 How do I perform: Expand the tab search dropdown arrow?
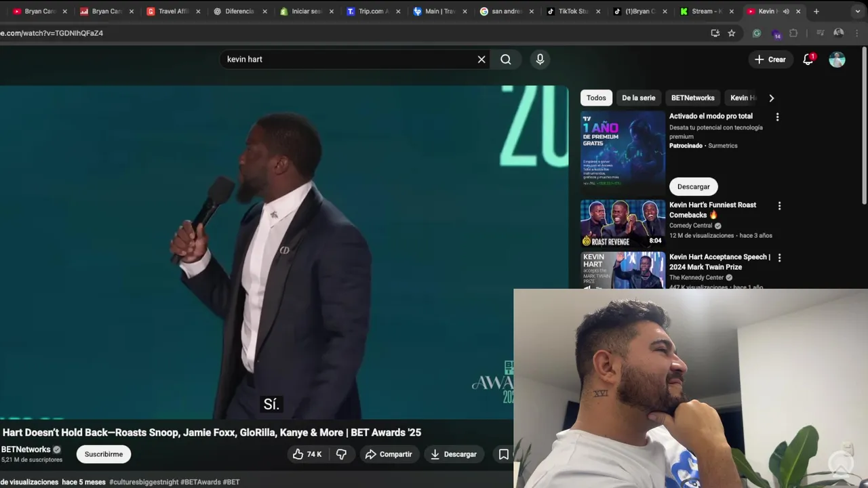pyautogui.click(x=857, y=11)
